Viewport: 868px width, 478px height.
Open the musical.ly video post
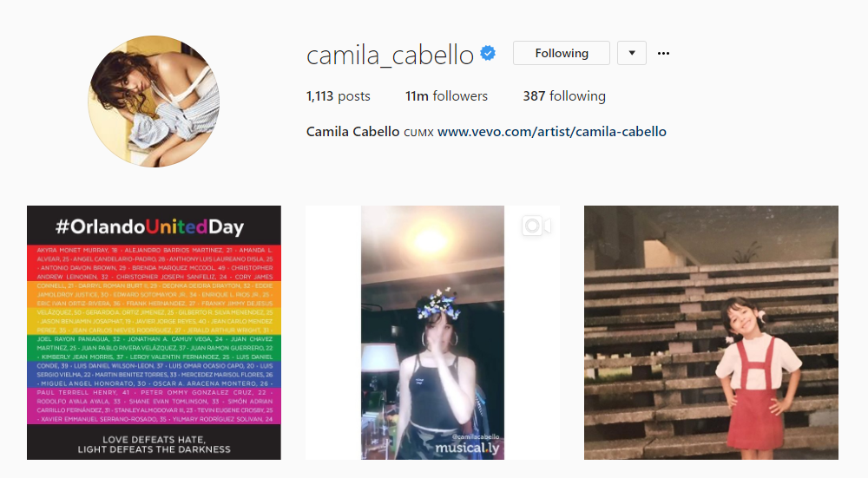(x=432, y=332)
